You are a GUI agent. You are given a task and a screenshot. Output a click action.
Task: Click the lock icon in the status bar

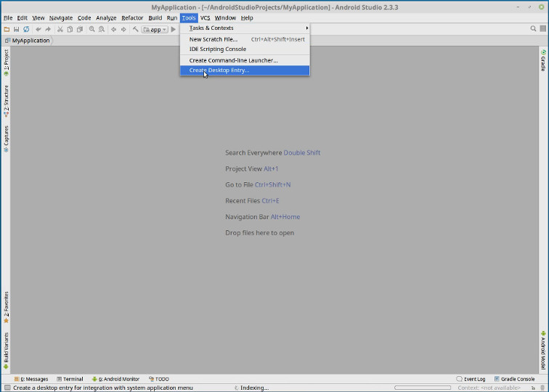pyautogui.click(x=533, y=388)
